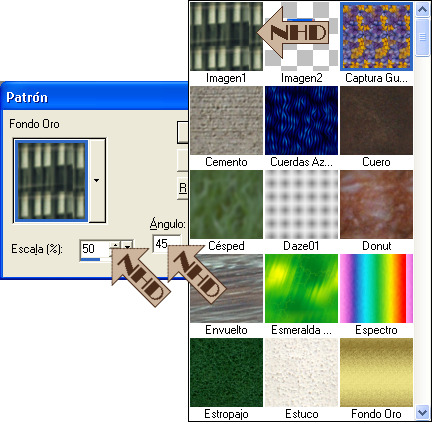Select the Fondo Oro gold pattern
This screenshot has width=432, height=422.
[376, 372]
